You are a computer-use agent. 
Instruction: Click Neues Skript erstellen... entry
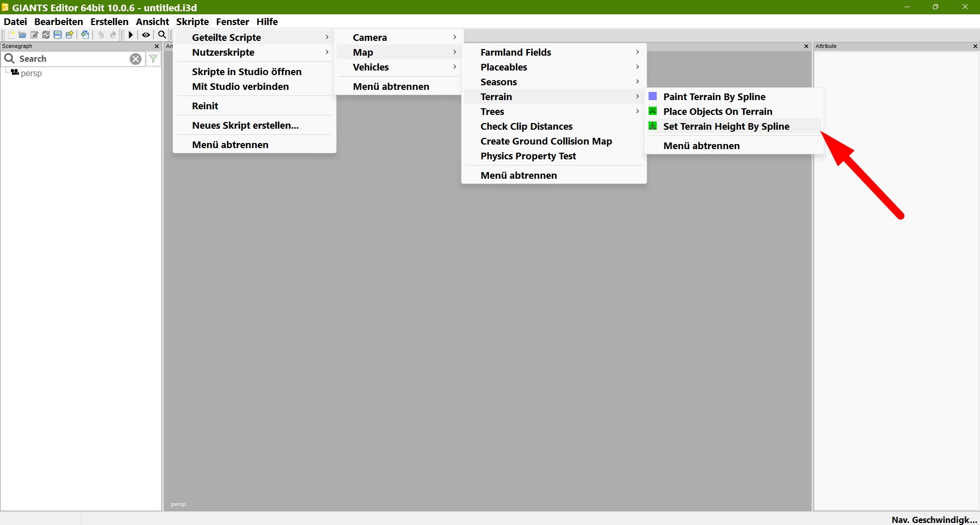[245, 125]
